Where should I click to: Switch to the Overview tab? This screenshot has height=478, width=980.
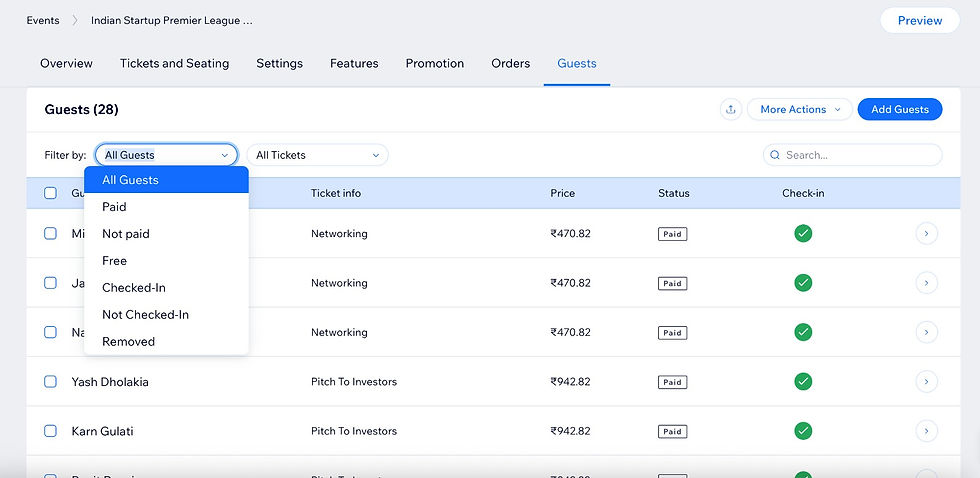(x=66, y=64)
